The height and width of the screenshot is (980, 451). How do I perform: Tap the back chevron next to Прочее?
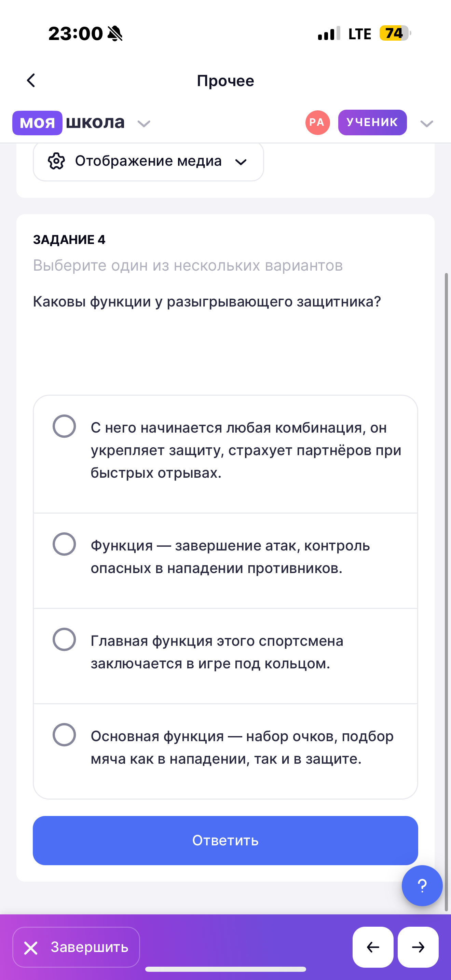pos(31,81)
